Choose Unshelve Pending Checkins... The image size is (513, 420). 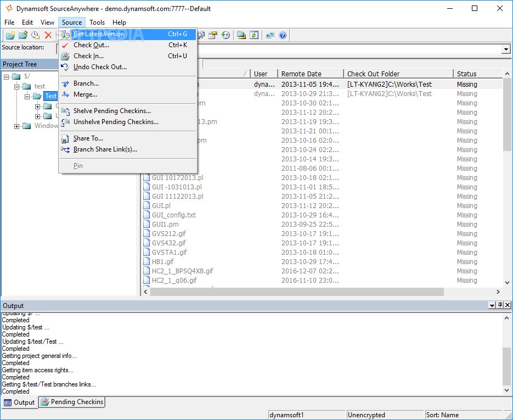[128, 122]
